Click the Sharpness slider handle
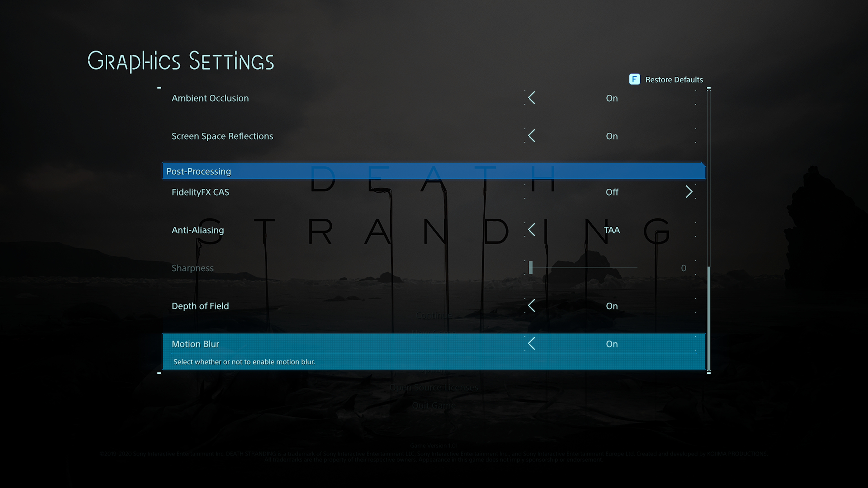This screenshot has width=868, height=488. 531,267
